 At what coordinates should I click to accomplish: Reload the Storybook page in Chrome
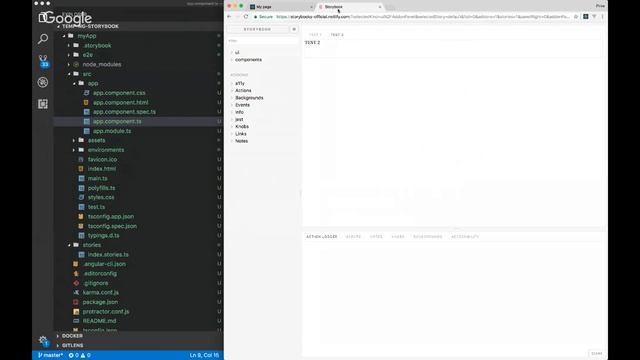(x=246, y=17)
